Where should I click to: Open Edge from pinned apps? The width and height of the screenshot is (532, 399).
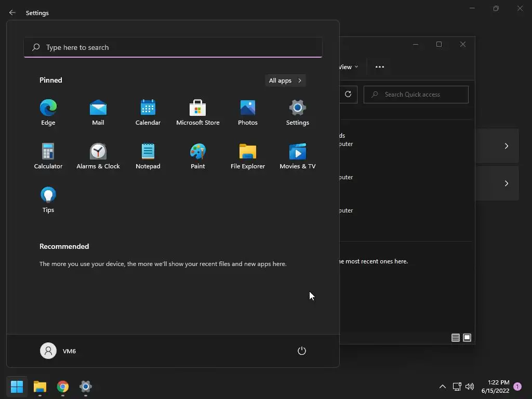pyautogui.click(x=48, y=113)
